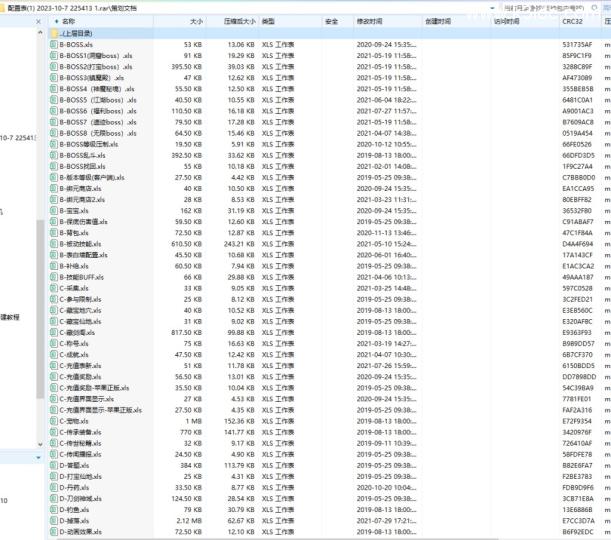Select the B-BOSS3 spreadsheet icon

click(x=54, y=78)
